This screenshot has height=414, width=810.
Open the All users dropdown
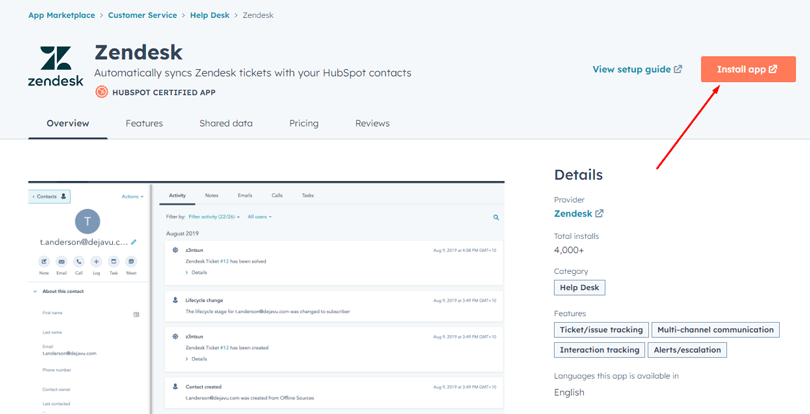(x=259, y=217)
